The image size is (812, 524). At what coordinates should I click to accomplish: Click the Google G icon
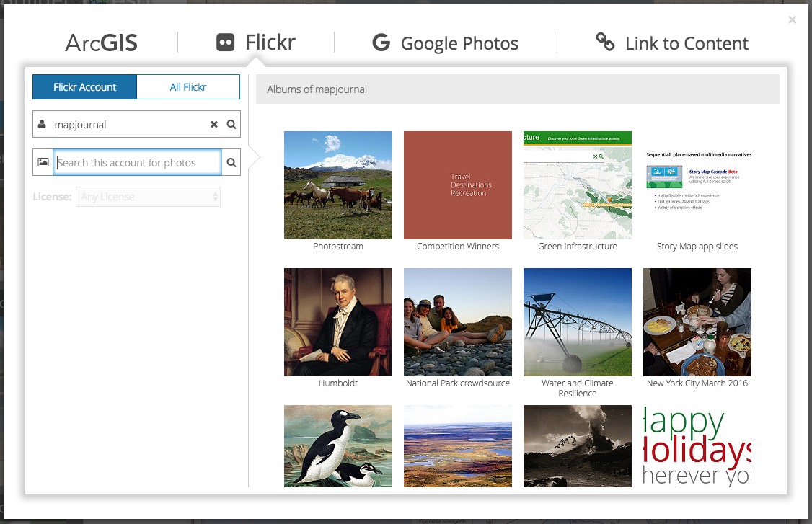381,43
